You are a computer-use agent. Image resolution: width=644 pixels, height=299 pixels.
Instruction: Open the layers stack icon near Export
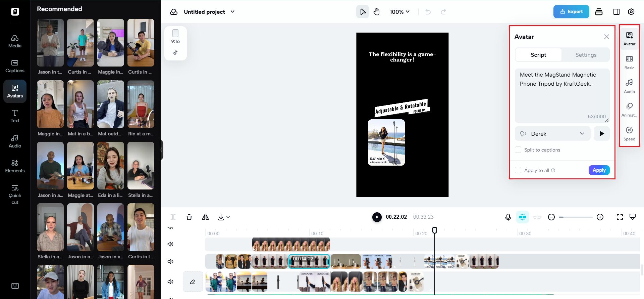click(599, 12)
